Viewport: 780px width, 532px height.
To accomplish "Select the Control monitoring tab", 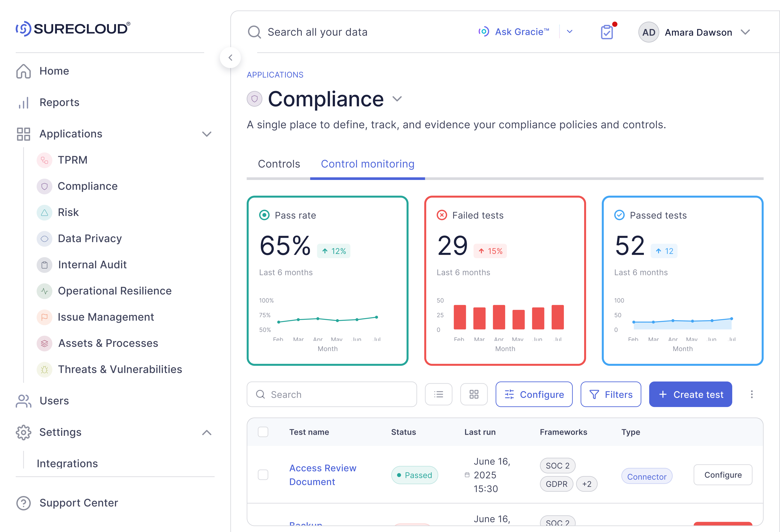I will [x=368, y=164].
